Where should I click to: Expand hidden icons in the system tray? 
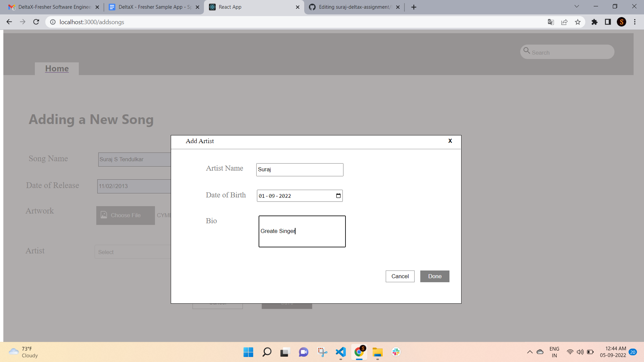click(530, 352)
